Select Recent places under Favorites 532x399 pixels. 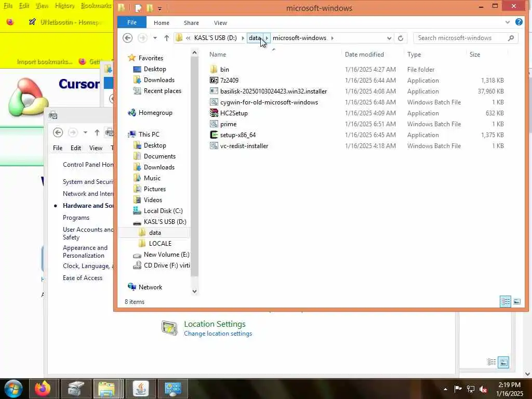point(163,91)
